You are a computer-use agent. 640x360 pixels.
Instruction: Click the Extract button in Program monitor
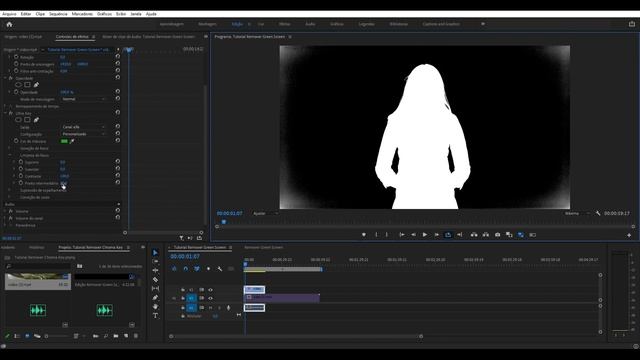pyautogui.click(x=485, y=235)
